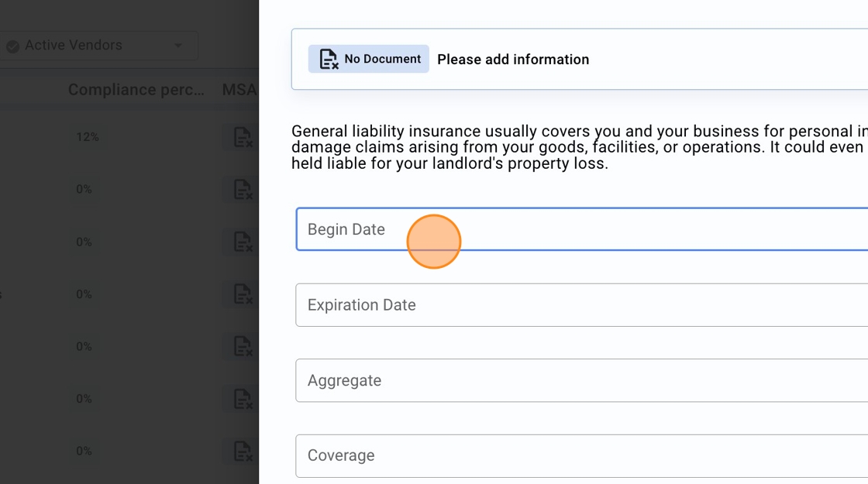Image resolution: width=868 pixels, height=484 pixels.
Task: Select the MSA column header
Action: [239, 90]
